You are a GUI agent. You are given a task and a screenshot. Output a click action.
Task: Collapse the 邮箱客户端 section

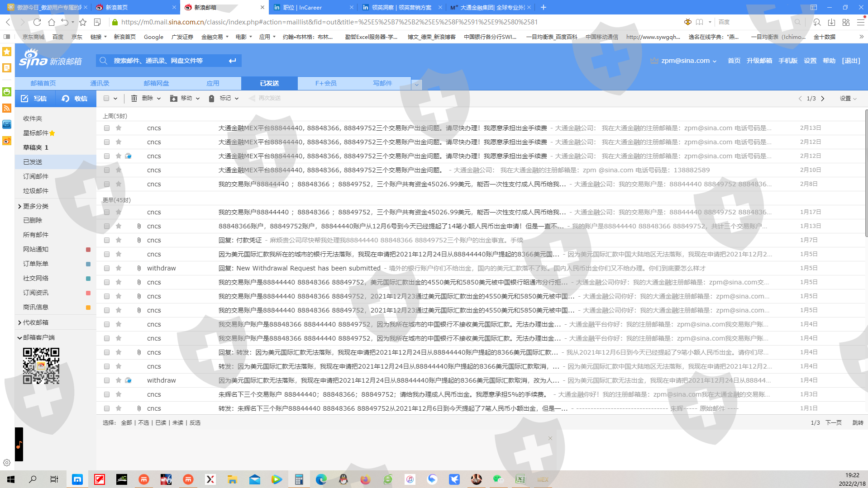tap(19, 338)
